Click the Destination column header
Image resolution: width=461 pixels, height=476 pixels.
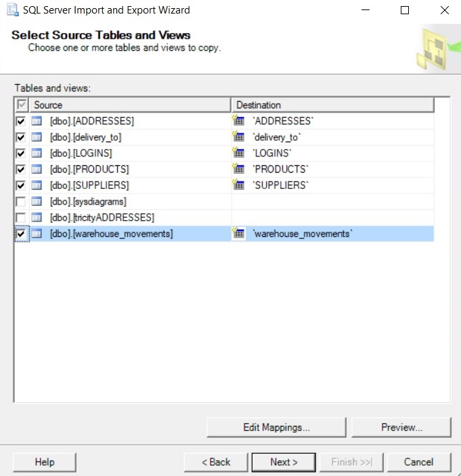pos(332,105)
